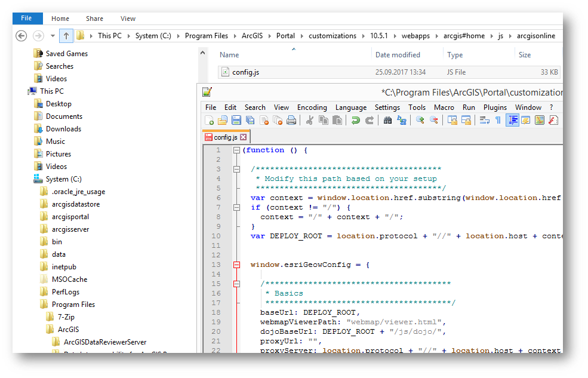The height and width of the screenshot is (378, 588).
Task: Click the Print icon in Notepad++ toolbar
Action: pos(291,120)
